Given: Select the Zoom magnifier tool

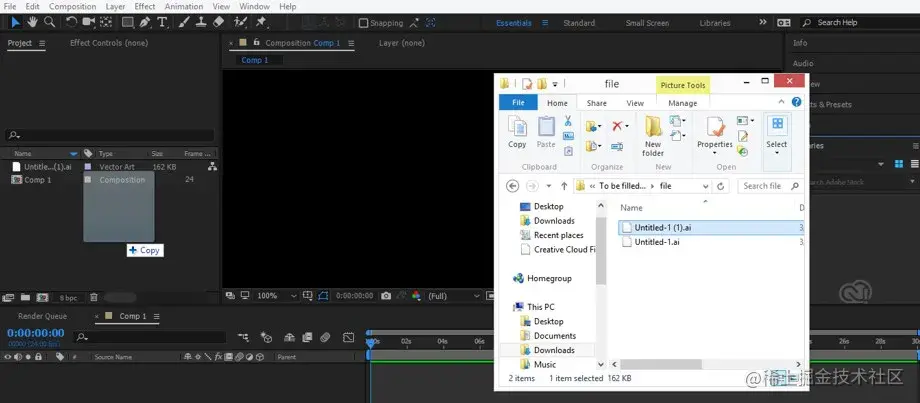Looking at the screenshot, I should tap(50, 22).
